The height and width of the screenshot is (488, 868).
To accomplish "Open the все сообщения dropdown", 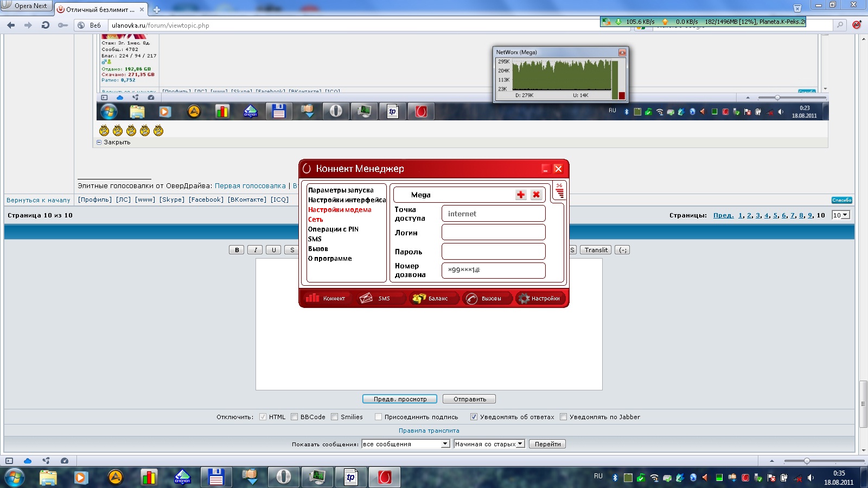I will (x=405, y=444).
